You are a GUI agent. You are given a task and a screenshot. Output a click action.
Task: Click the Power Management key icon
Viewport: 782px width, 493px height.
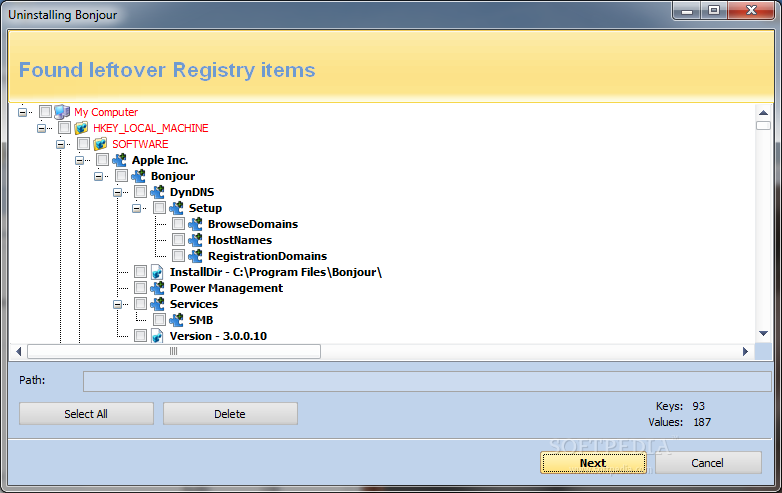tap(157, 288)
